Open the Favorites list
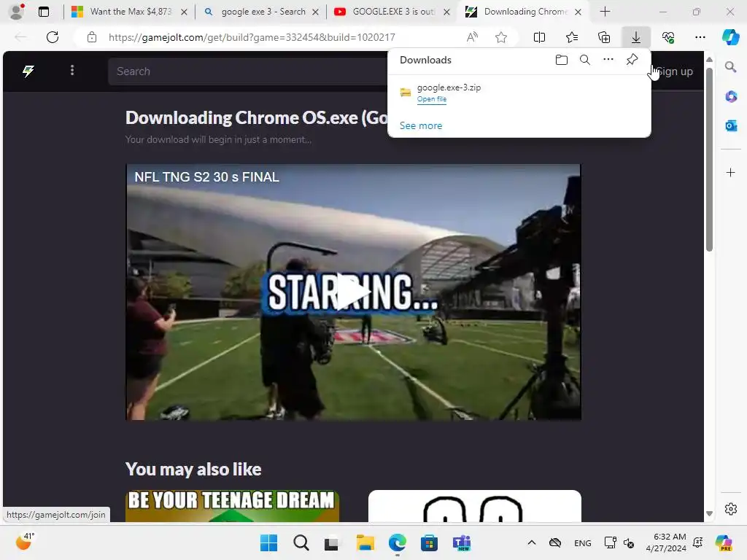This screenshot has width=747, height=560. coord(572,37)
